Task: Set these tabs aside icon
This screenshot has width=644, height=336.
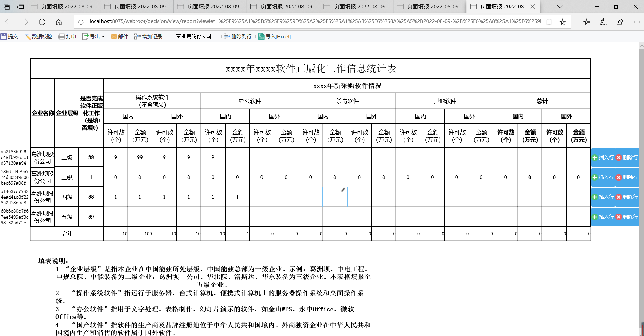Action: pyautogui.click(x=20, y=7)
